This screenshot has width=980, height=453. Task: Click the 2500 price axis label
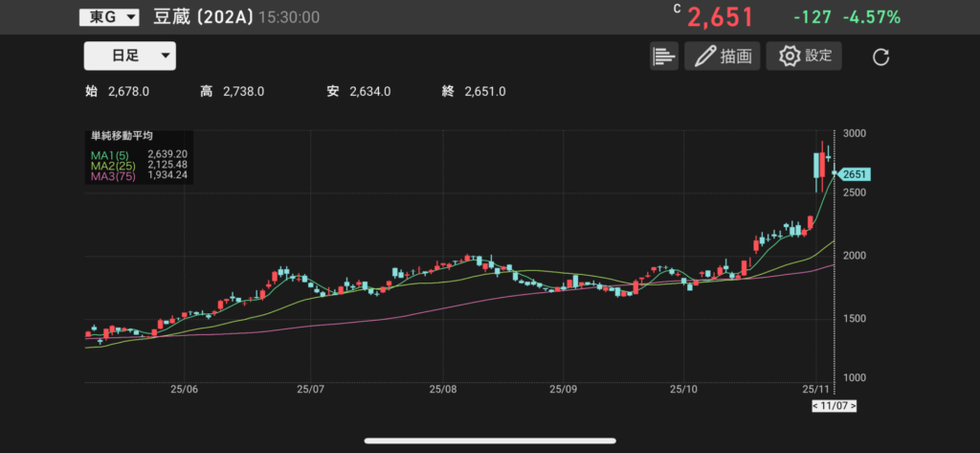pyautogui.click(x=855, y=193)
